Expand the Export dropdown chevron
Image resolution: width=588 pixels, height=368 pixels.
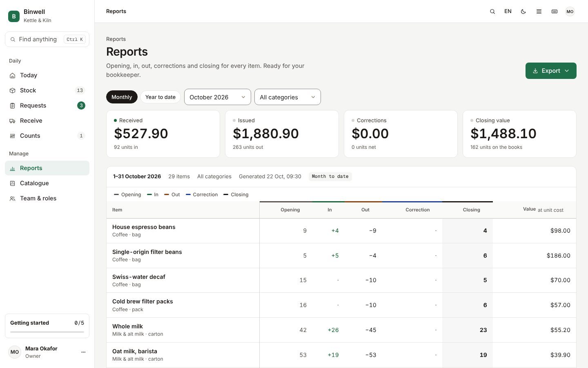[567, 71]
